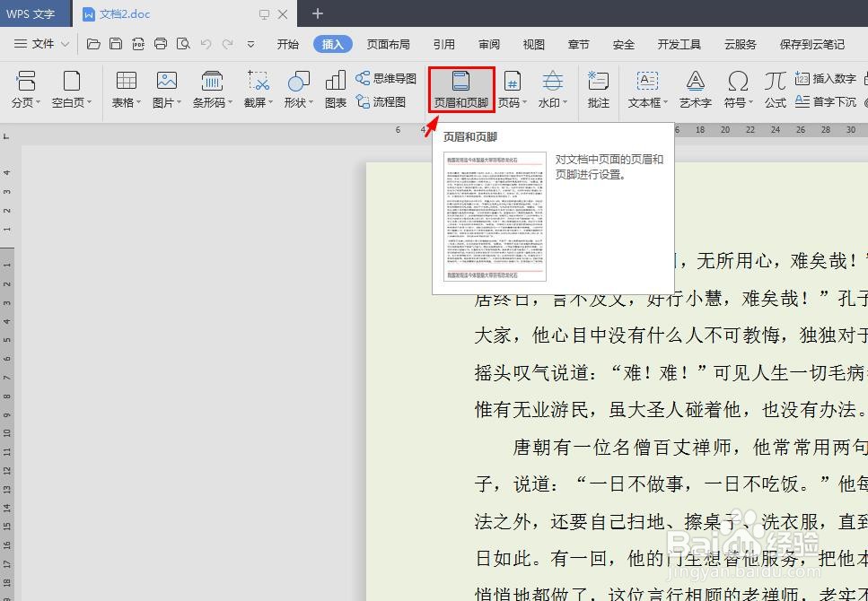
Task: Open the 审阅 tab
Action: click(x=489, y=44)
